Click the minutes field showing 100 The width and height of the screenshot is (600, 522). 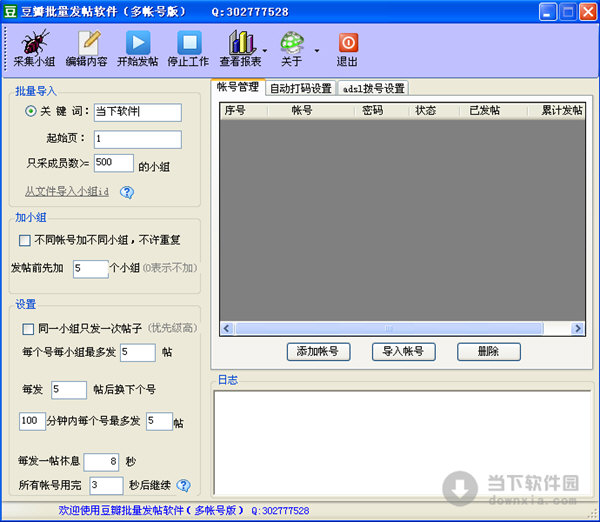33,421
